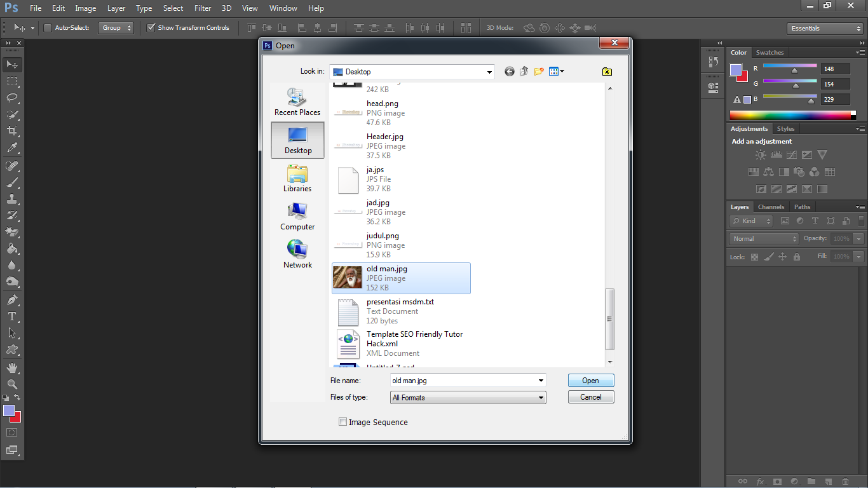Open the Filter menu
The height and width of the screenshot is (488, 868).
click(x=203, y=8)
